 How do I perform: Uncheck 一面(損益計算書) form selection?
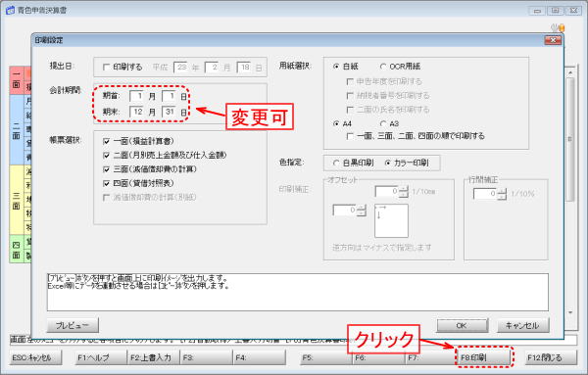point(107,141)
